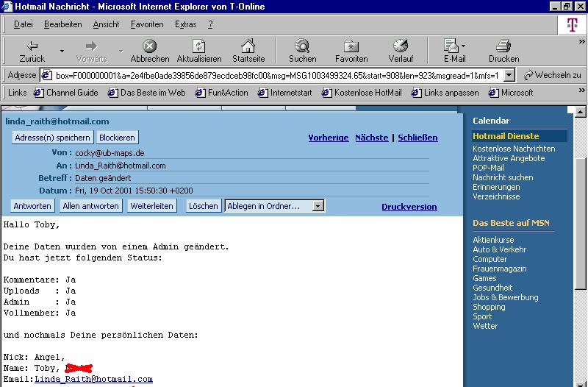The height and width of the screenshot is (387, 588).
Task: Click the page icon in address bar
Action: click(x=46, y=76)
